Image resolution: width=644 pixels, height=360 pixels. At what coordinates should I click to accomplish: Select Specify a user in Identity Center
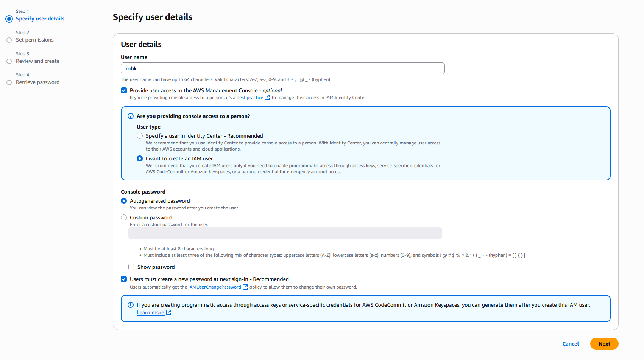(x=140, y=136)
